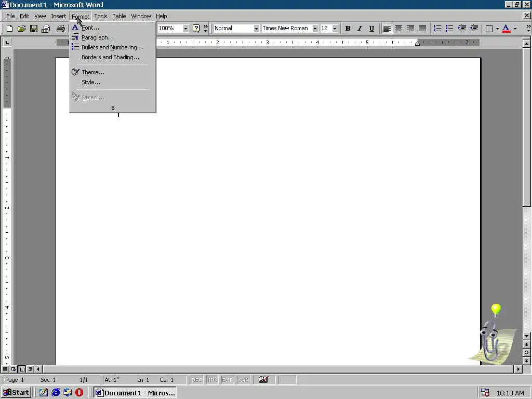Click the Office Assistant paperclip

coord(489,341)
